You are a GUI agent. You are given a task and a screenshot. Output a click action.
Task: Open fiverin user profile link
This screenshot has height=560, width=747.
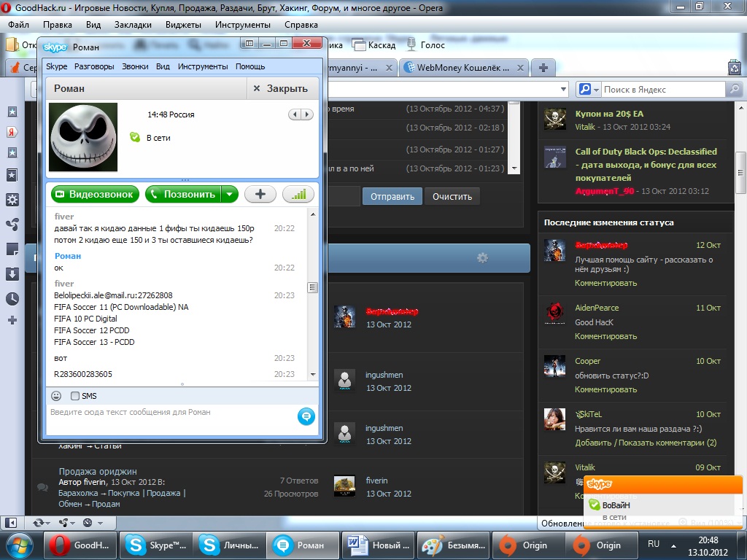376,481
